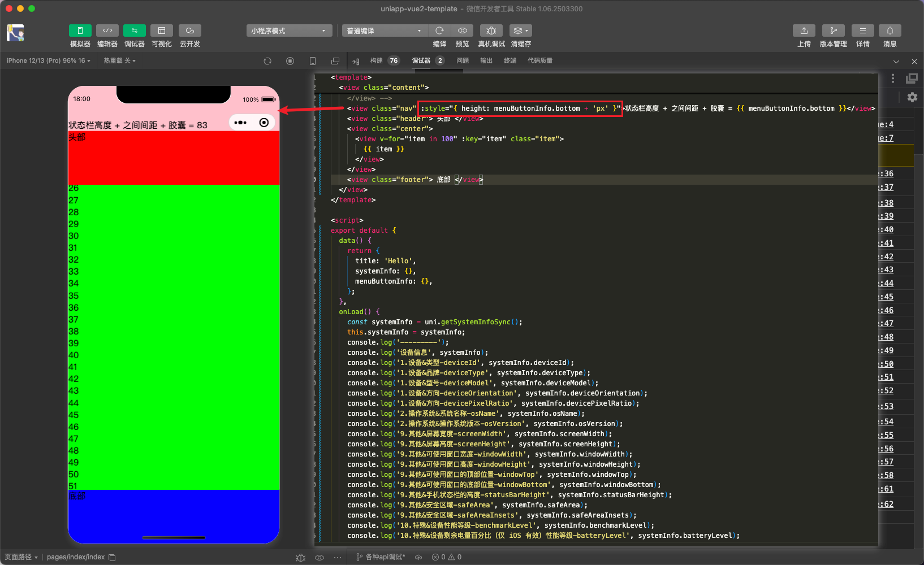Click the 编译 compile refresh icon
The image size is (924, 565).
(439, 31)
